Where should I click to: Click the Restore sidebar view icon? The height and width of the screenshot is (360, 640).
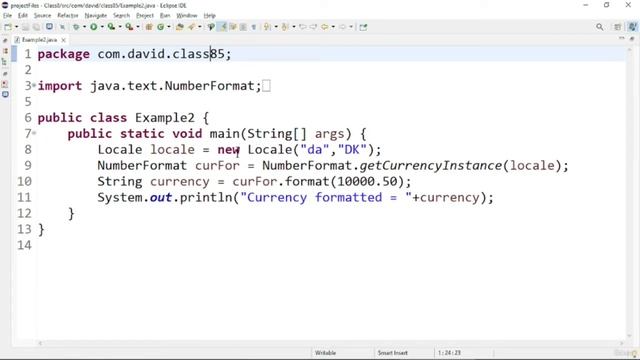pyautogui.click(x=5, y=41)
